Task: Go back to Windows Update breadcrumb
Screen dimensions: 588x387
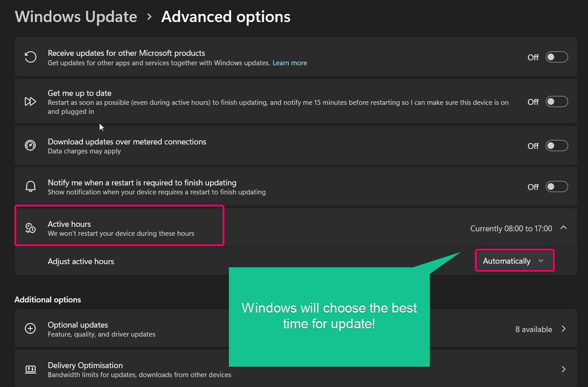Action: pos(76,17)
